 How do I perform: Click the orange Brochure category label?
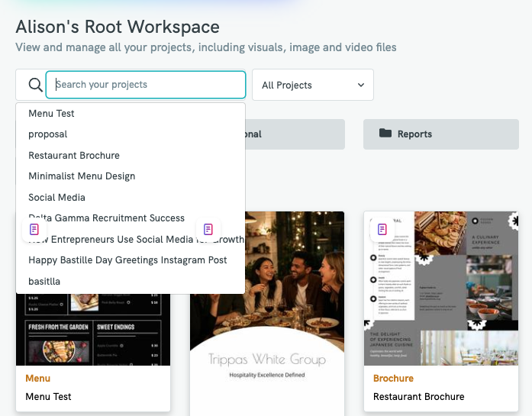pyautogui.click(x=393, y=379)
